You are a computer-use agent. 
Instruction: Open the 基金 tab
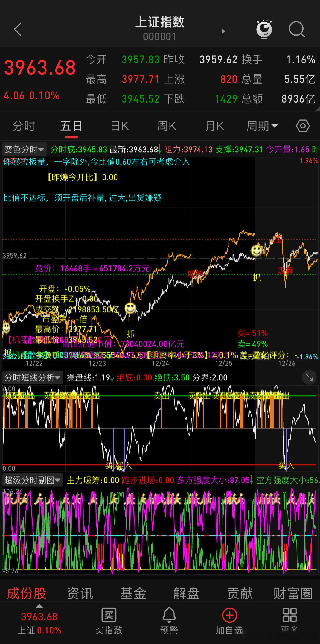[x=133, y=593]
